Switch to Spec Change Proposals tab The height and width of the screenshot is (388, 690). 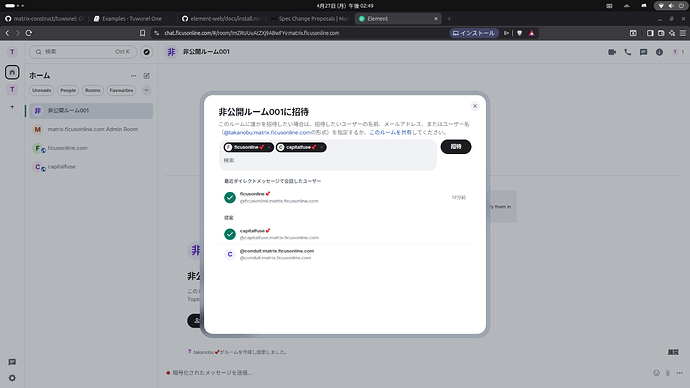(310, 19)
